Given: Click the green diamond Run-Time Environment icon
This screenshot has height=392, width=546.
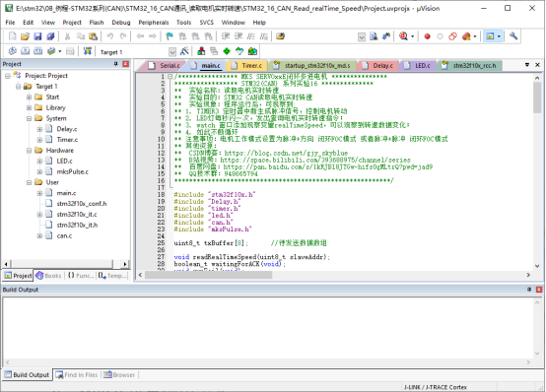Looking at the screenshot, I should point(227,51).
